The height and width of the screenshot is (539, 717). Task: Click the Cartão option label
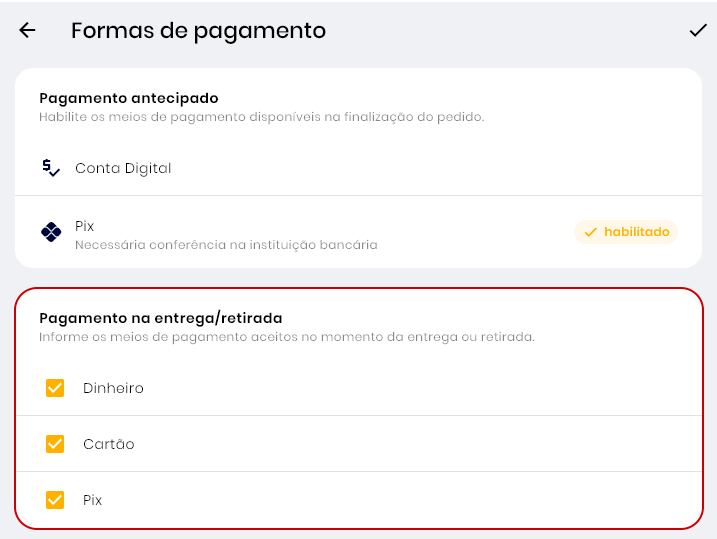point(108,444)
